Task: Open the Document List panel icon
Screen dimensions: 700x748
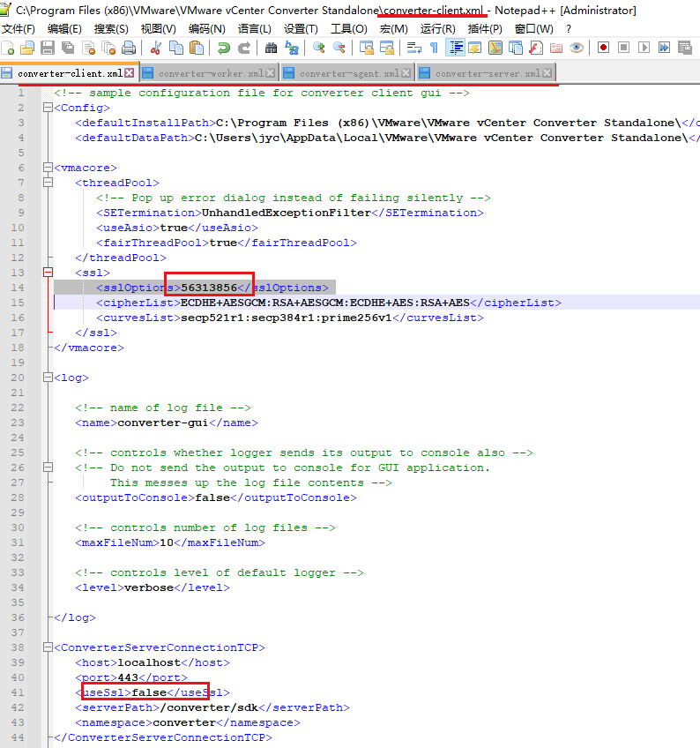Action: (516, 48)
